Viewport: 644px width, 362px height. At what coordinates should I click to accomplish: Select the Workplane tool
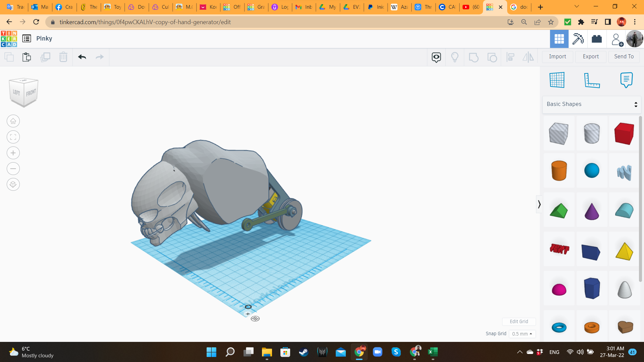pos(557,80)
